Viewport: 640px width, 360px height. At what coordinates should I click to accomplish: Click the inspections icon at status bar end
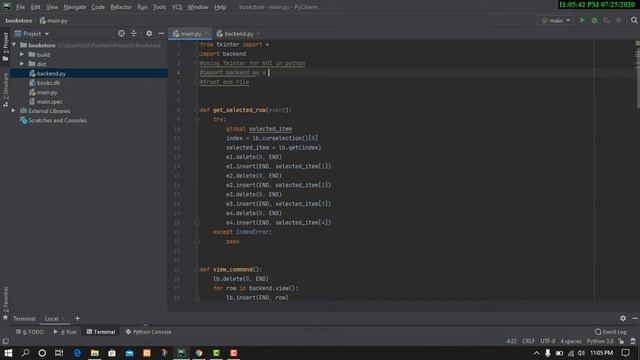pos(633,341)
